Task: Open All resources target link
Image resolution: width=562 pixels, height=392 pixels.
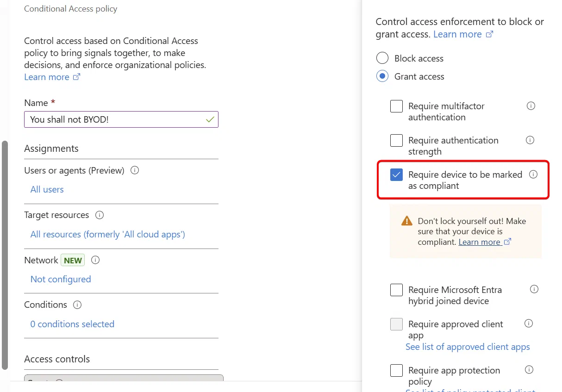Action: 108,234
